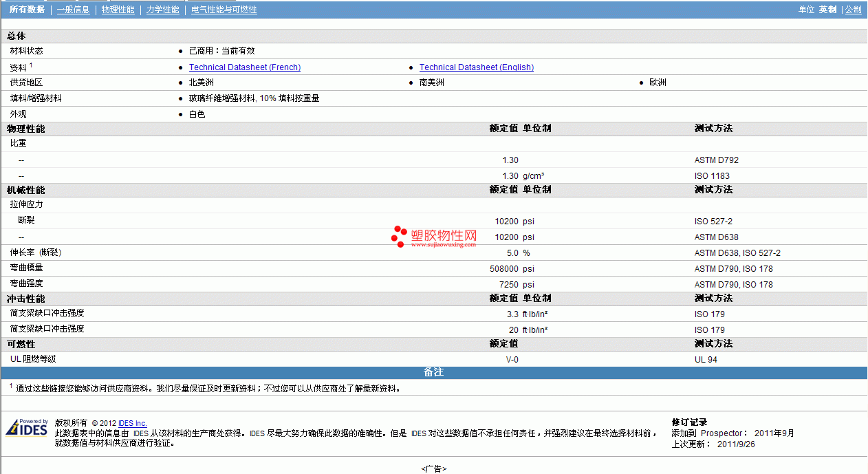Select the 2011/9/26 last-updated date
The image size is (868, 474).
(x=737, y=444)
